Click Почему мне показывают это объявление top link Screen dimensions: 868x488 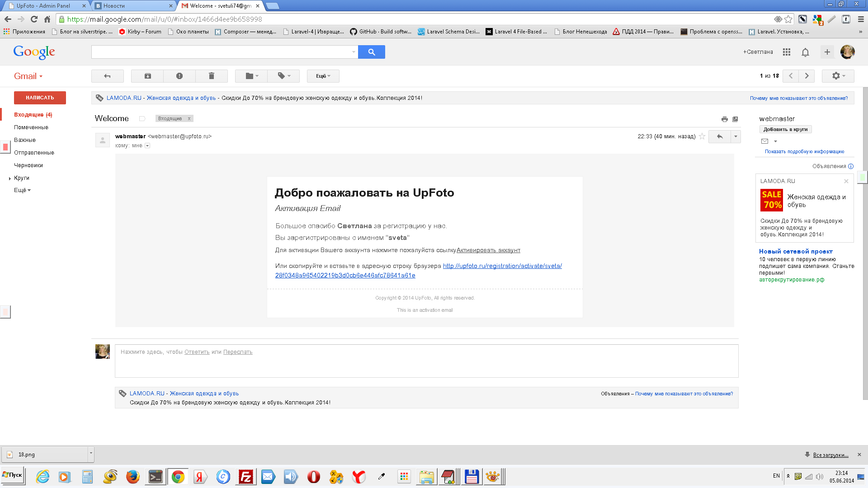[799, 98]
